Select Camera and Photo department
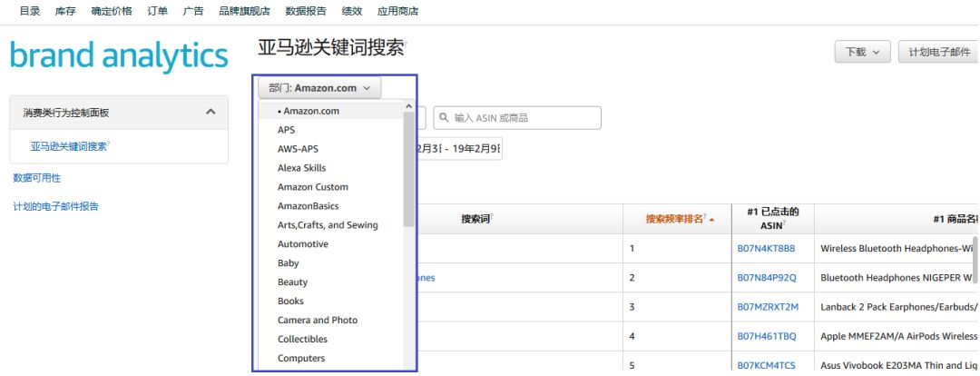 [318, 321]
